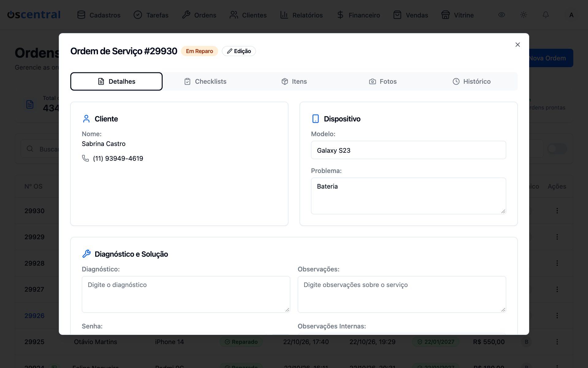Click the Edição mode button

[x=239, y=51]
